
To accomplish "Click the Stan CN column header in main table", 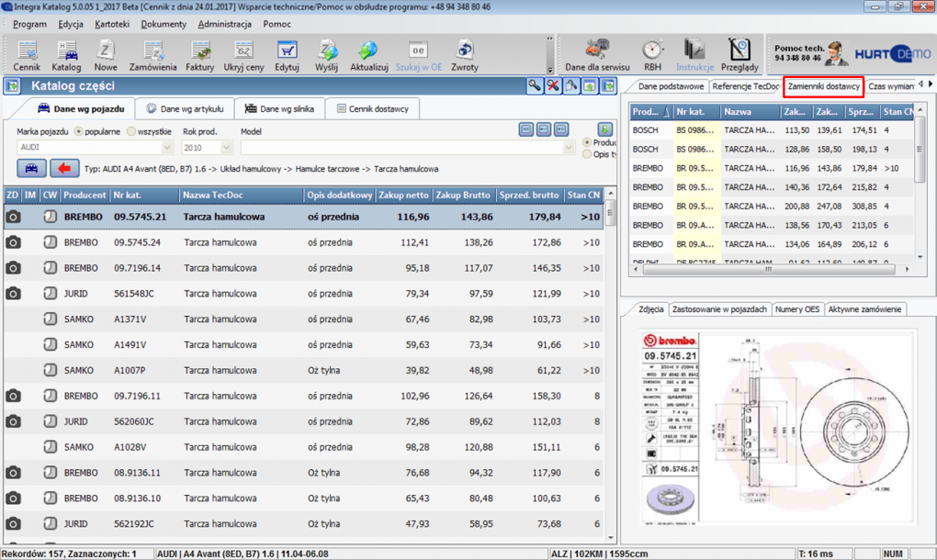I will (584, 196).
